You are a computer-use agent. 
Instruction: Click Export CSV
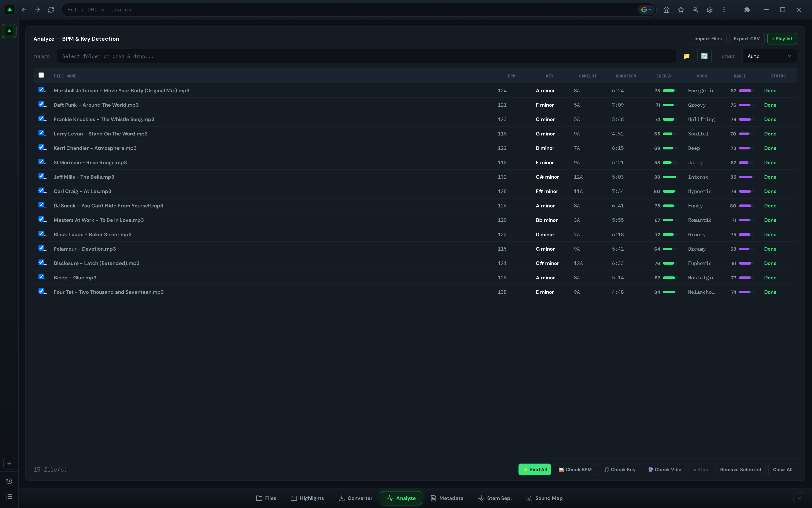[x=747, y=39]
